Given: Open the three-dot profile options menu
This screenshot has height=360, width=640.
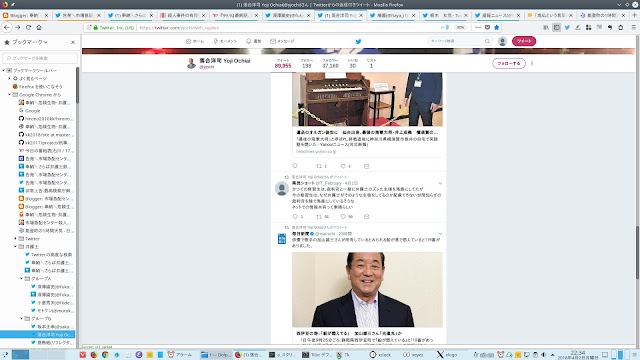Looking at the screenshot, I should pyautogui.click(x=532, y=64).
